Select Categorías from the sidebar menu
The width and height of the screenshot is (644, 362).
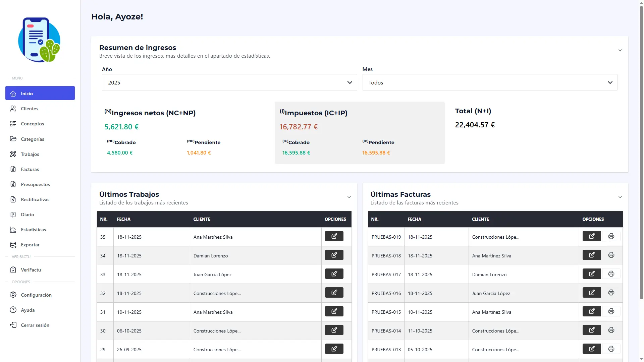pos(13,139)
